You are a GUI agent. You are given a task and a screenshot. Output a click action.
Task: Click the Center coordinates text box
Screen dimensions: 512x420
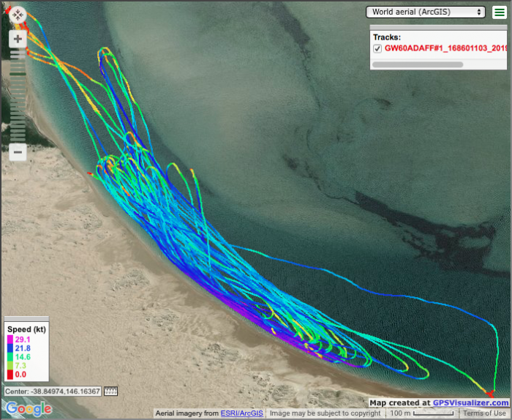click(x=52, y=391)
